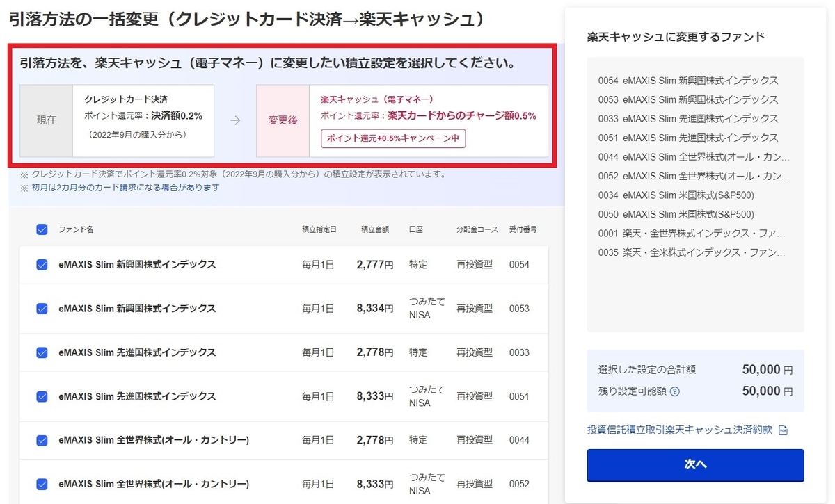Uncheck the fund with receipt number 0052

(x=42, y=484)
